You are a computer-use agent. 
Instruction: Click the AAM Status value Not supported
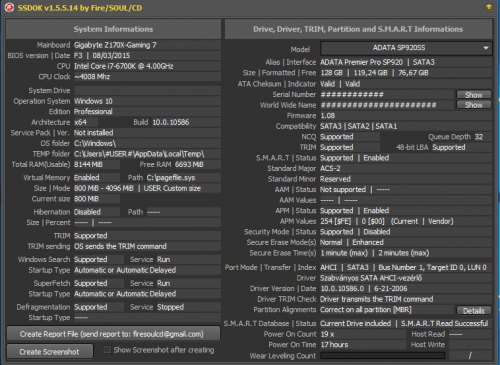[x=343, y=190]
